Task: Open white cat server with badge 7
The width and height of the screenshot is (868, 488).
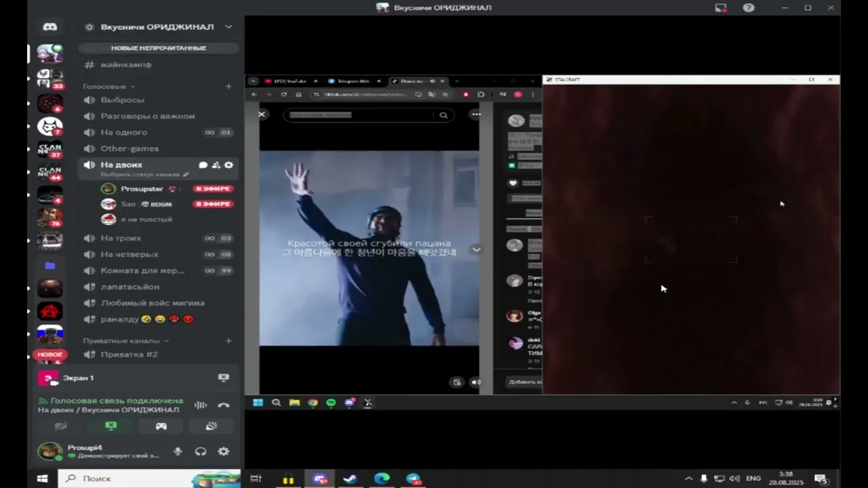Action: (x=50, y=127)
